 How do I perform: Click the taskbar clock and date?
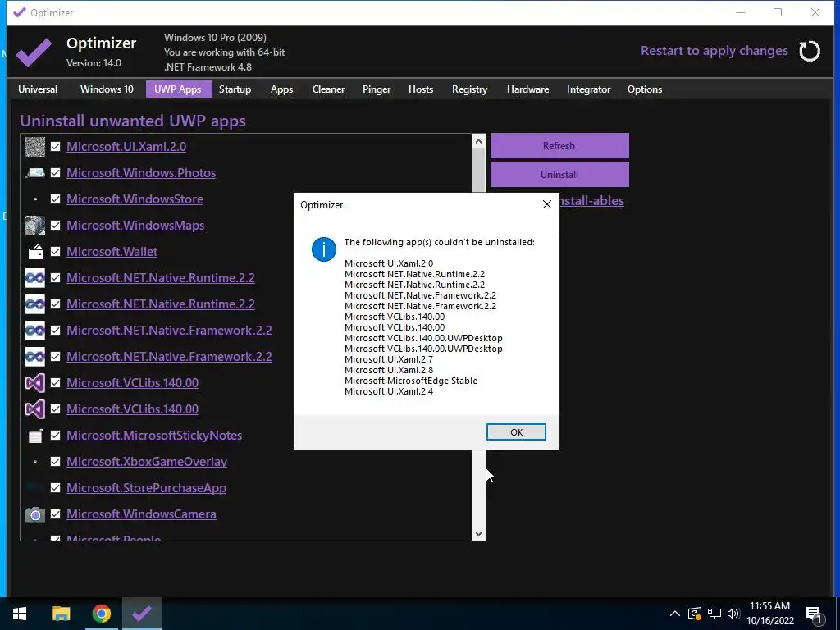click(x=769, y=614)
